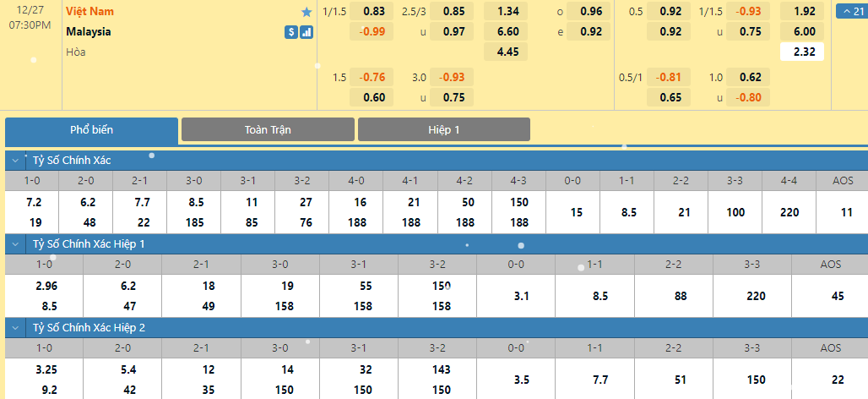Pick full-time draw odds 4.45
This screenshot has width=868, height=399.
point(506,52)
